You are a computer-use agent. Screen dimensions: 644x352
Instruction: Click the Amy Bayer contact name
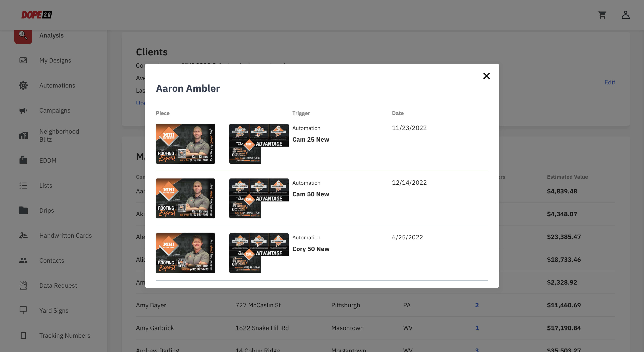coord(151,305)
